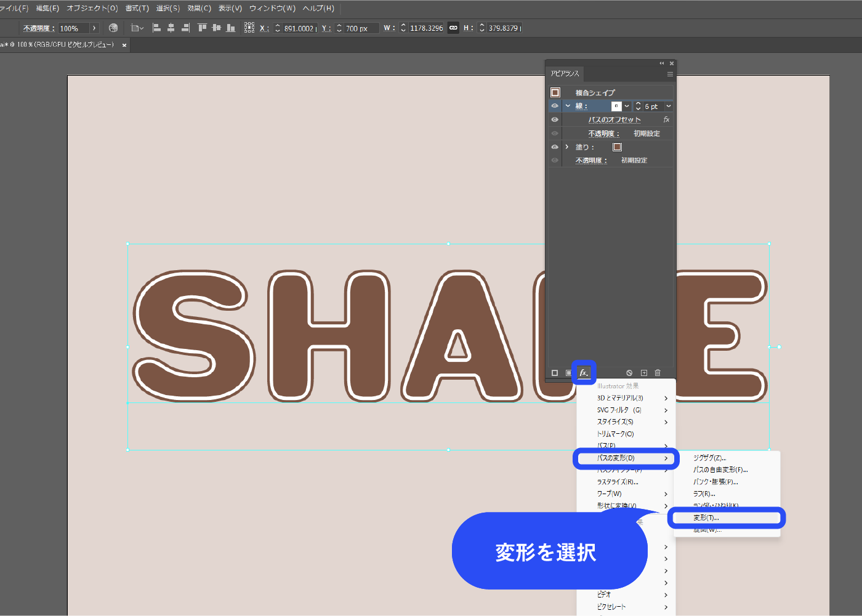Click the brown 塗り fill color swatch

(617, 147)
